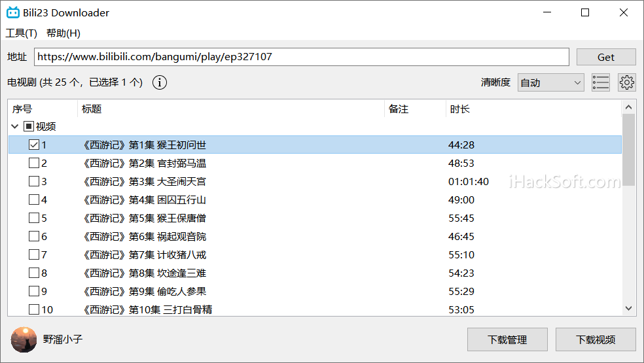Collapse the 视频 tree group chevron
Screen dimensions: 644x363
(x=15, y=126)
